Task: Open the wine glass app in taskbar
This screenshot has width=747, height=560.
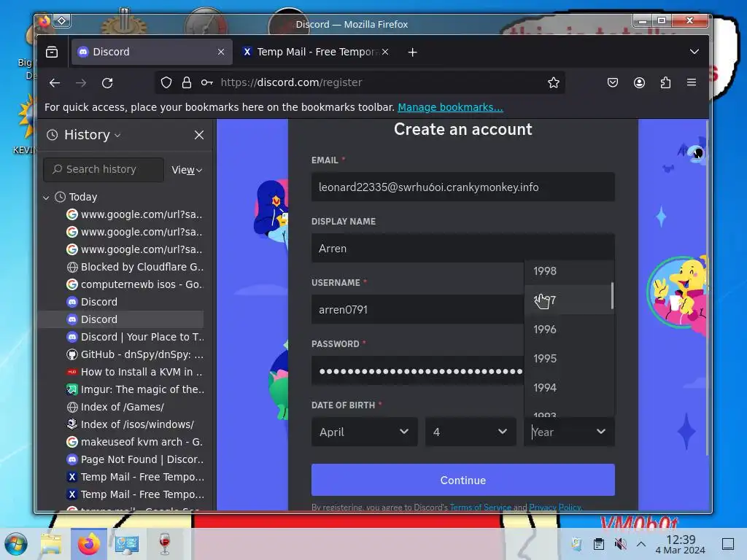Action: (x=164, y=544)
